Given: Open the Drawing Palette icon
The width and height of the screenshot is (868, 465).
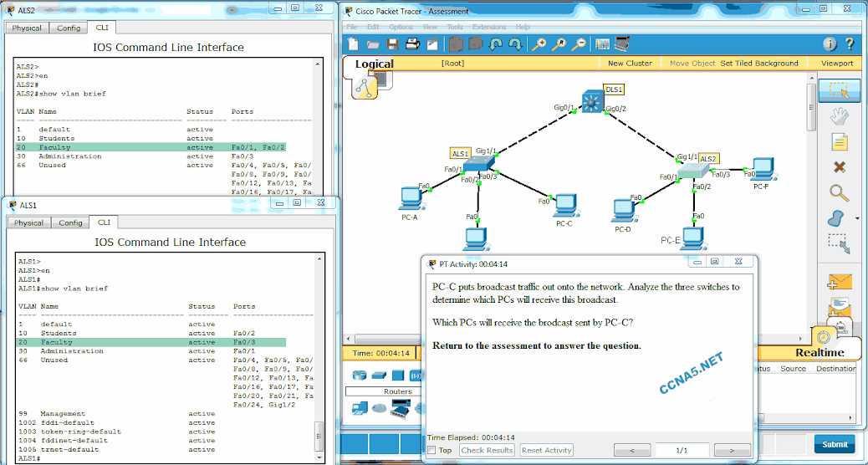Looking at the screenshot, I should point(602,44).
